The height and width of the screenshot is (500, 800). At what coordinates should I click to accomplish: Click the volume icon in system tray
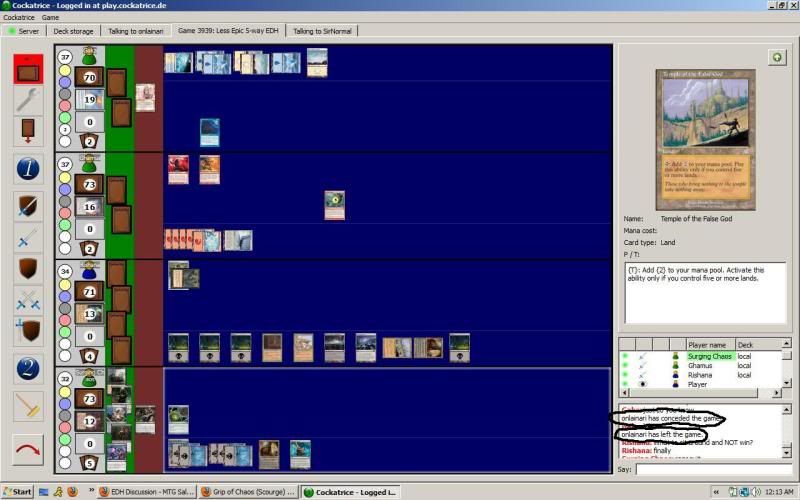coord(756,492)
